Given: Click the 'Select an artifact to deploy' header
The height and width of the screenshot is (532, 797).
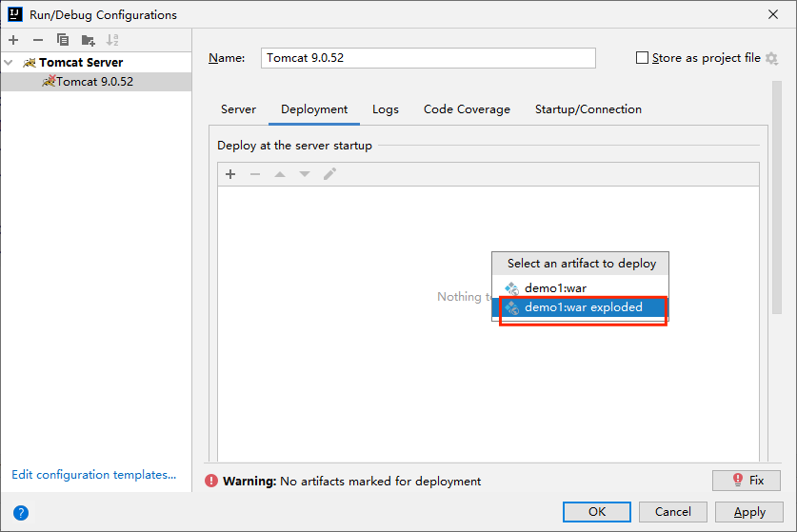Looking at the screenshot, I should click(582, 264).
